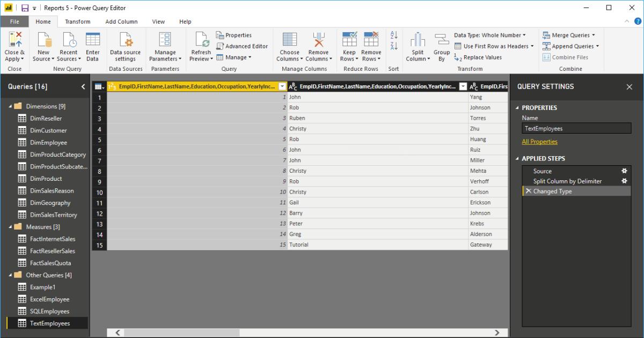Click the Refresh Preview icon
This screenshot has height=338, width=644.
point(201,40)
